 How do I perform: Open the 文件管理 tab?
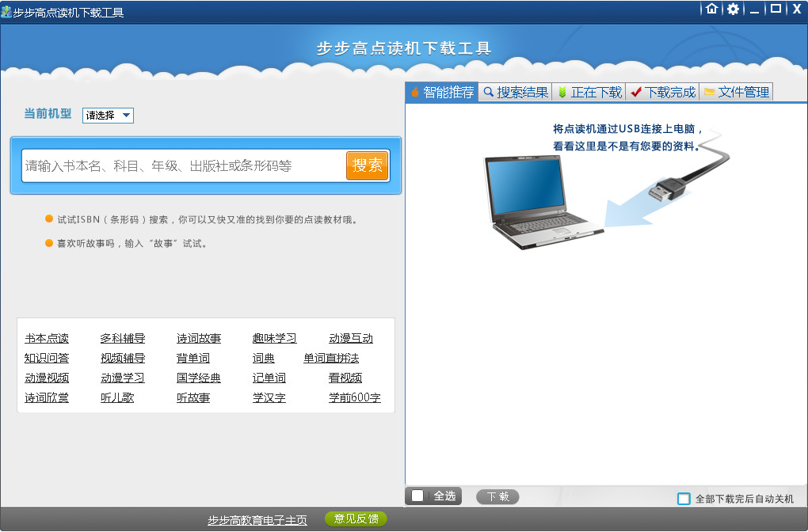[736, 92]
